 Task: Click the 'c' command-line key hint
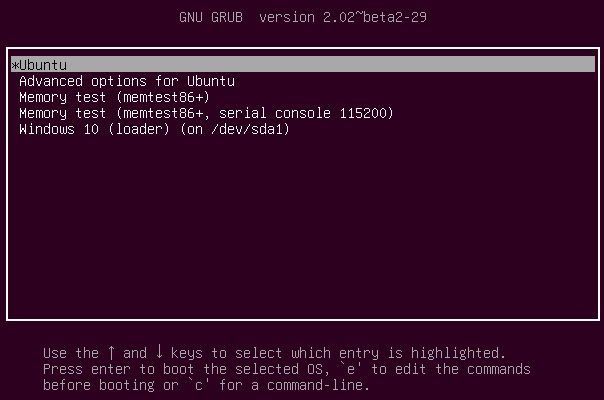[199, 385]
